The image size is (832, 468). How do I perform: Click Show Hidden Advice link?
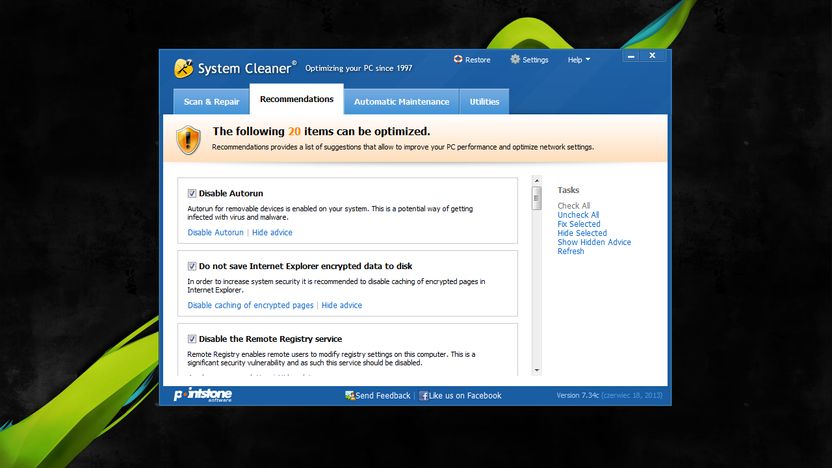pos(594,242)
